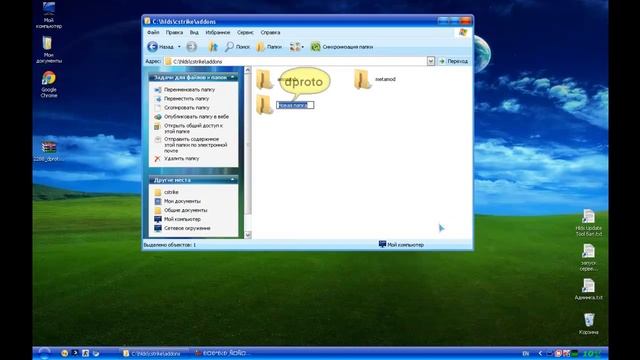
Task: Open the Назад history dropdown arrow
Action: tap(179, 47)
